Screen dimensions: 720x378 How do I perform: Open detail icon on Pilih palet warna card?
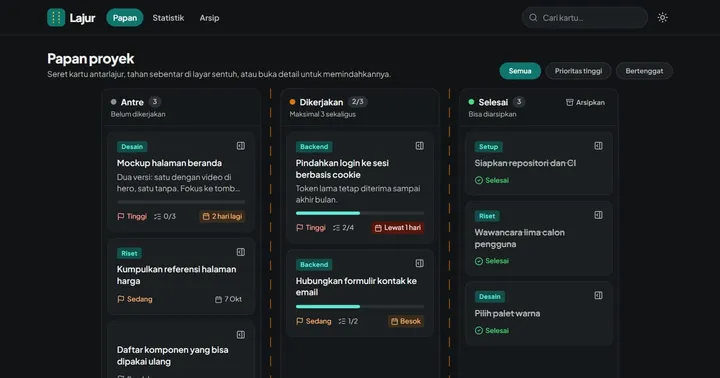598,296
